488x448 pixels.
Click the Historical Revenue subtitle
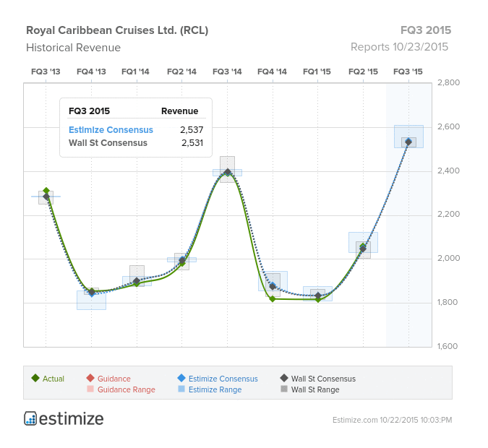coord(73,48)
